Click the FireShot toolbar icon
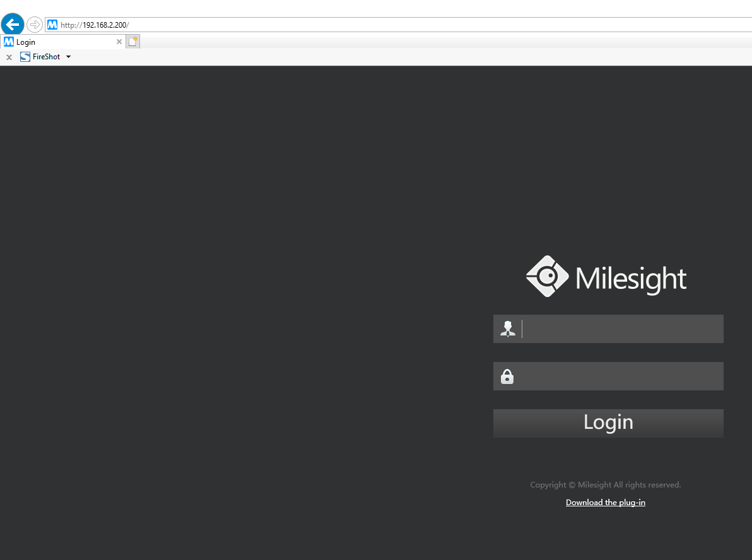752x560 pixels. coord(25,57)
